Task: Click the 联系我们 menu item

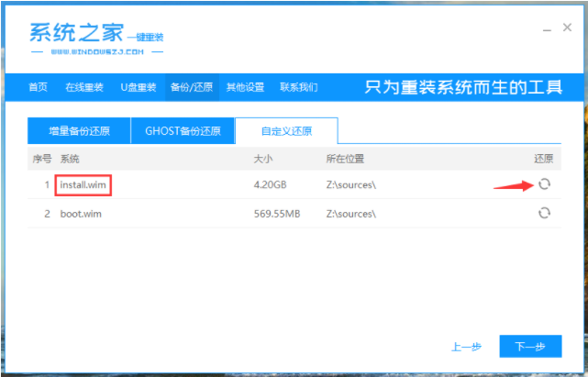Action: (298, 87)
